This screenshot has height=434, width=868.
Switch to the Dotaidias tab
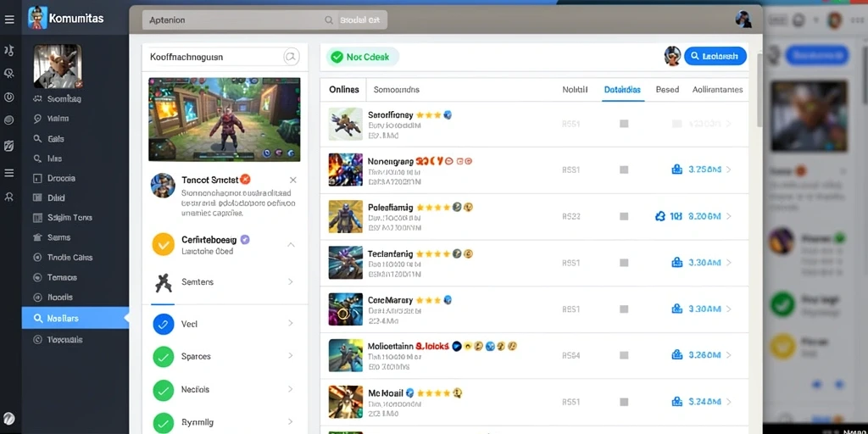[622, 89]
